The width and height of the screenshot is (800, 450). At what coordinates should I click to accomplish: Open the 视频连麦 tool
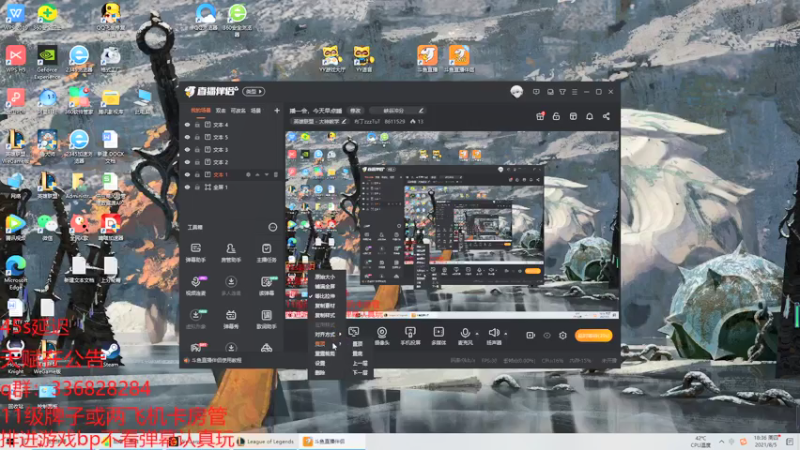(195, 286)
